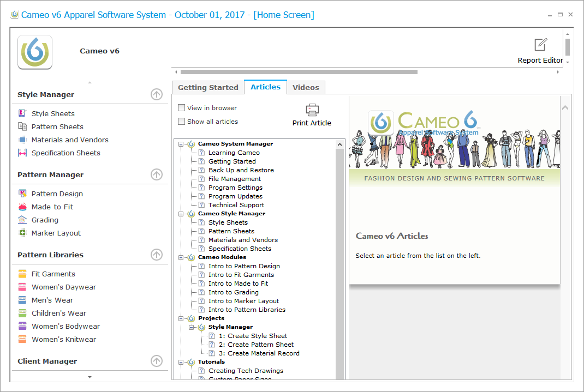Enable Show all articles checkbox
The height and width of the screenshot is (392, 584).
[181, 121]
